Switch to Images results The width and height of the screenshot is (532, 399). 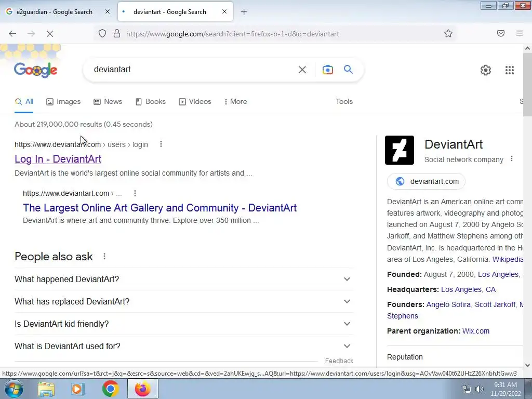tap(63, 101)
